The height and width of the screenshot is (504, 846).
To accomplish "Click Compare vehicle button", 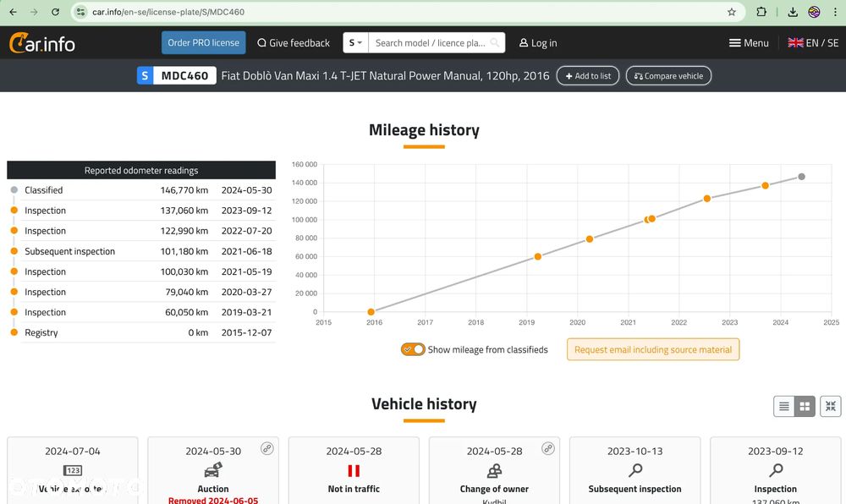I will [x=668, y=76].
